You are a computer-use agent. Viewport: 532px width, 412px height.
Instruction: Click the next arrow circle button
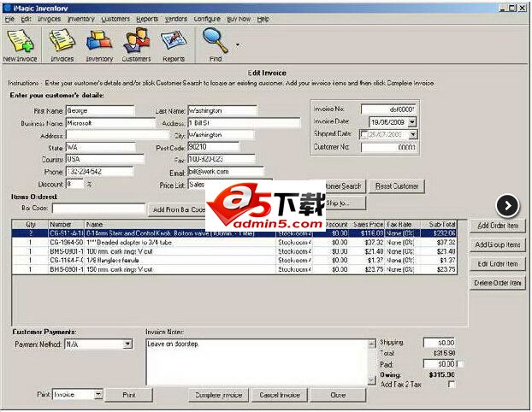pyautogui.click(x=507, y=205)
